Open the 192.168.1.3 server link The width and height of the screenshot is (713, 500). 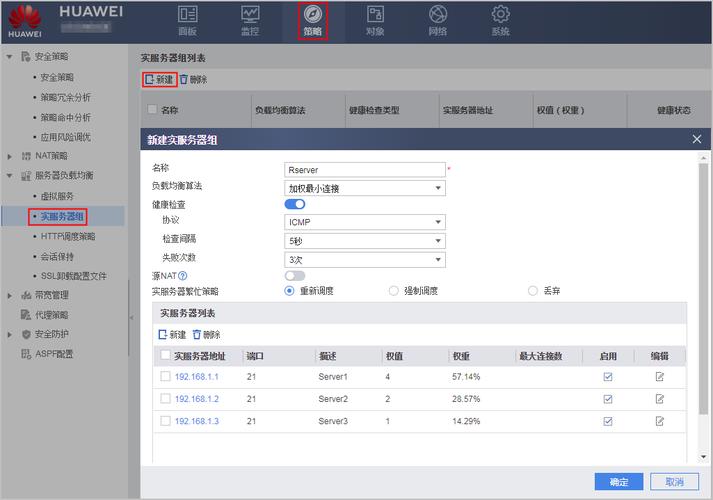(x=197, y=421)
